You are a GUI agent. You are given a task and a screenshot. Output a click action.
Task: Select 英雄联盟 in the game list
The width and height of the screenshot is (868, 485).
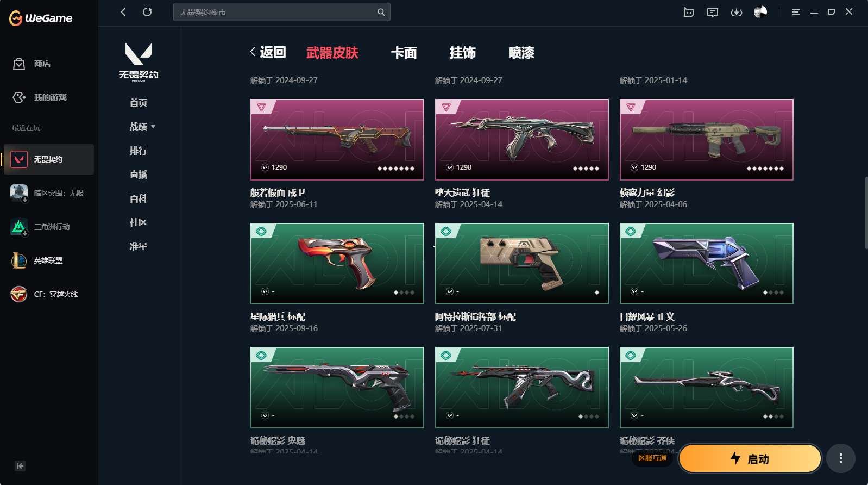[48, 260]
